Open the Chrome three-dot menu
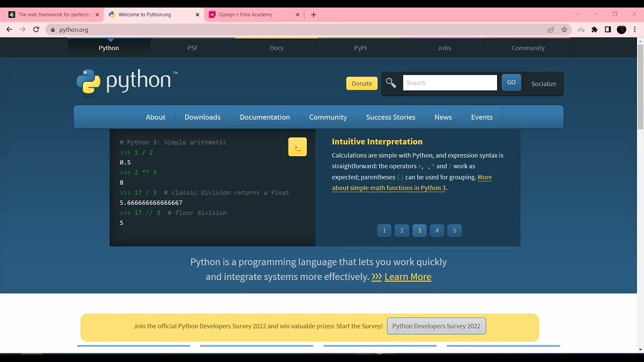This screenshot has width=644, height=362. coord(634,30)
